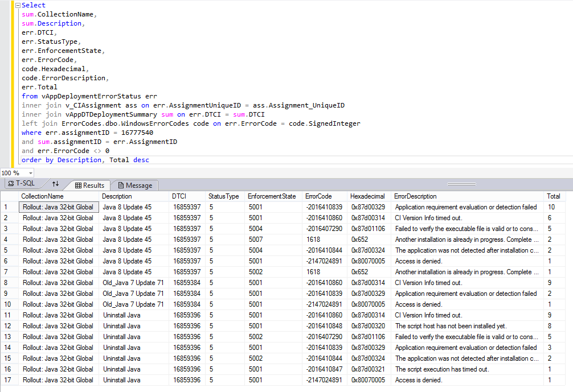
Task: Click the DTCI column header
Action: [179, 196]
